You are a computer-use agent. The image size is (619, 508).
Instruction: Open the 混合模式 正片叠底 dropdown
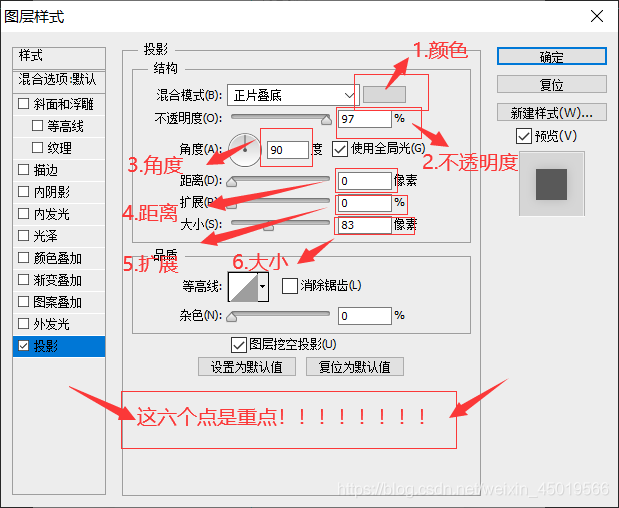(x=293, y=95)
